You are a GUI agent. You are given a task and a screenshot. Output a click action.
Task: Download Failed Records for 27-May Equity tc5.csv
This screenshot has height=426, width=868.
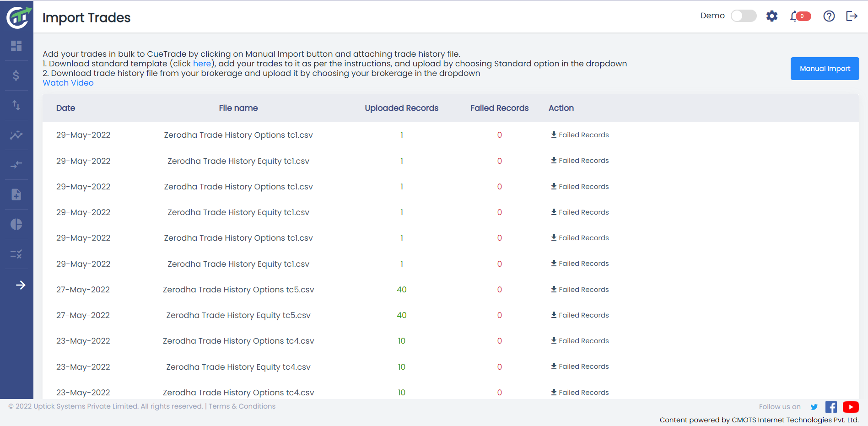coord(580,315)
